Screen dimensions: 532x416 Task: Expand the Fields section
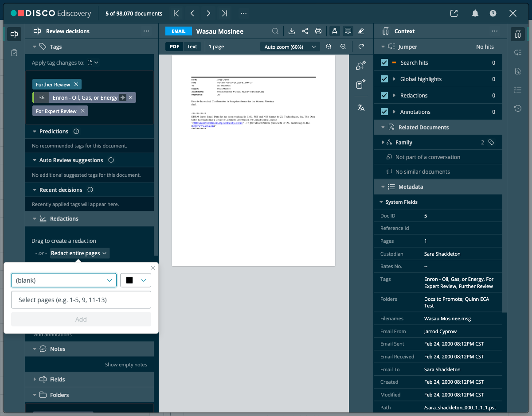[x=34, y=379]
